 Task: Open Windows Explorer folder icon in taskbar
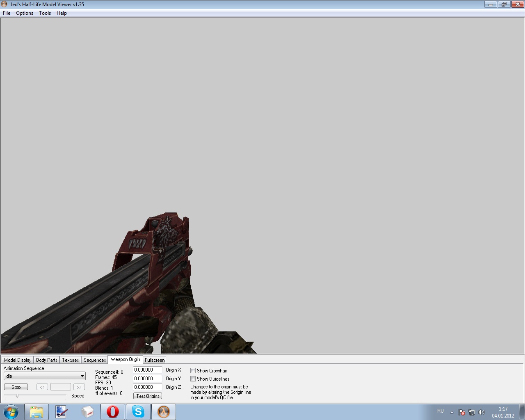point(37,412)
